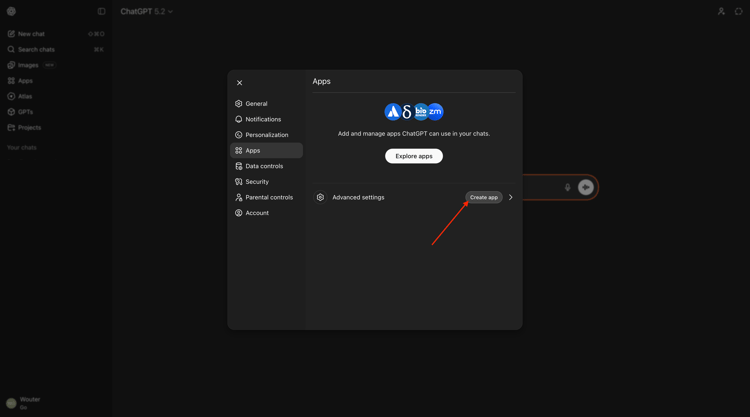This screenshot has height=417, width=750.
Task: Open the Parental controls settings tab
Action: click(266, 197)
